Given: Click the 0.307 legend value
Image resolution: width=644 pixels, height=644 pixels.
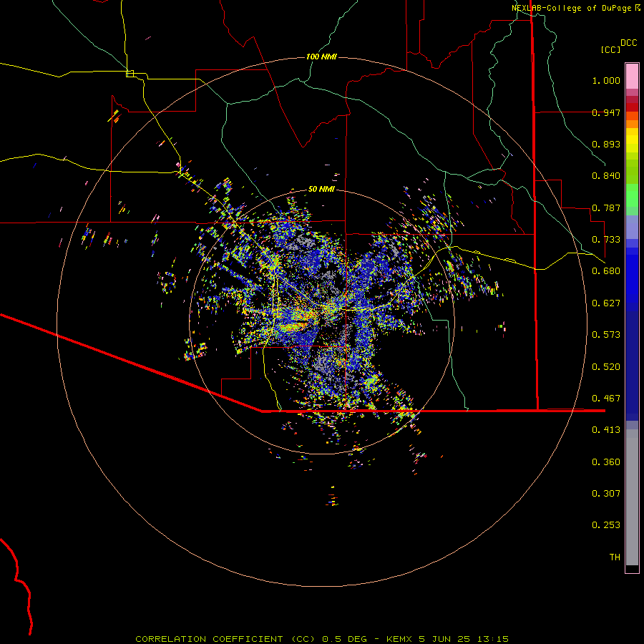Looking at the screenshot, I should click(x=606, y=494).
